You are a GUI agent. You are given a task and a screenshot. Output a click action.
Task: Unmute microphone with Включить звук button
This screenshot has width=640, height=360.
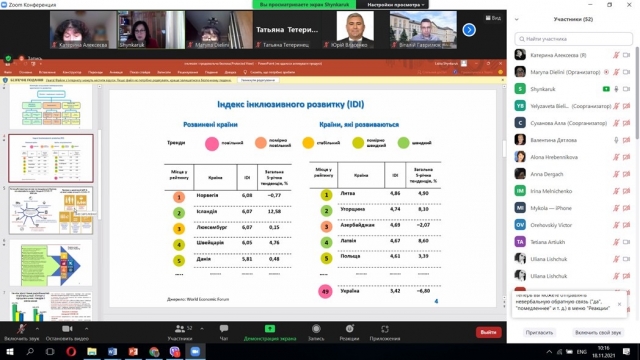tap(22, 332)
